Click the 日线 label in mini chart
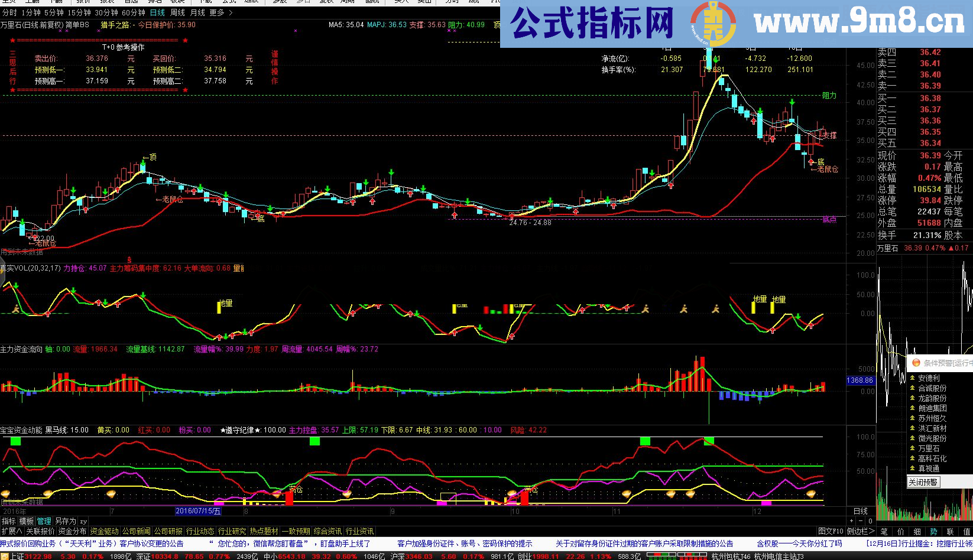The image size is (973, 560). 861,511
